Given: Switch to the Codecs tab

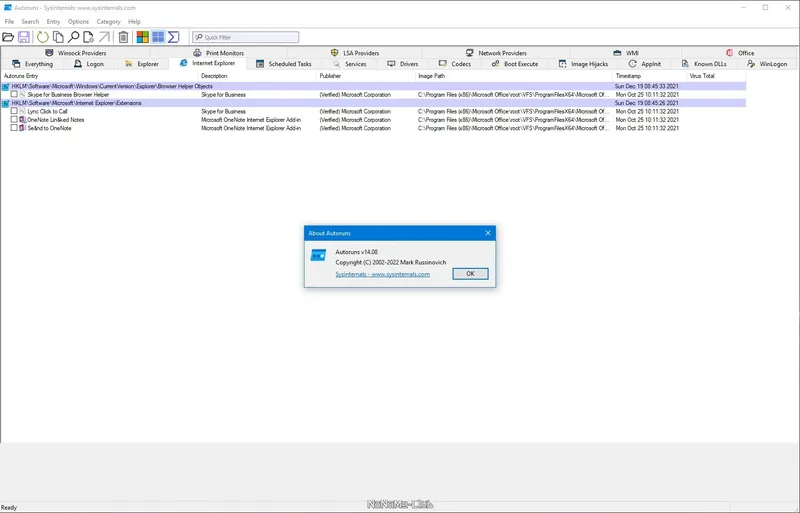Looking at the screenshot, I should 455,64.
